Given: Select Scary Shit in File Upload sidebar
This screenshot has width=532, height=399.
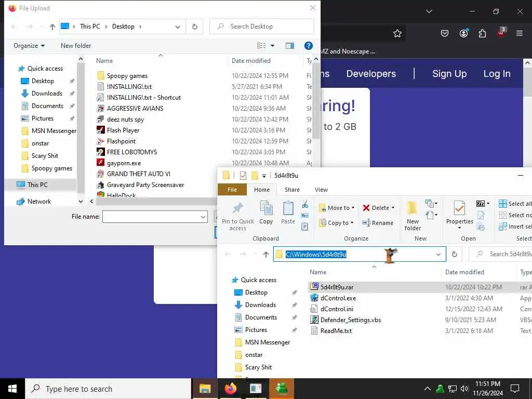Looking at the screenshot, I should pyautogui.click(x=45, y=156).
